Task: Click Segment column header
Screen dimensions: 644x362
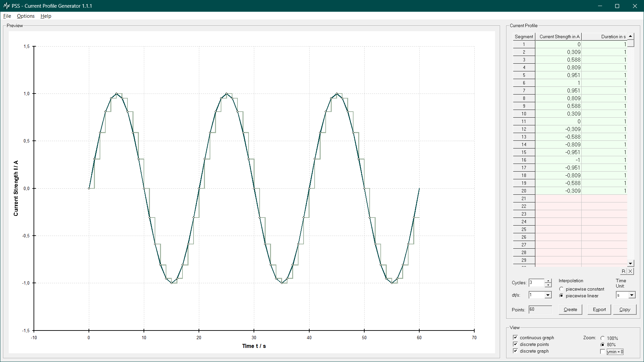Action: coord(524,37)
